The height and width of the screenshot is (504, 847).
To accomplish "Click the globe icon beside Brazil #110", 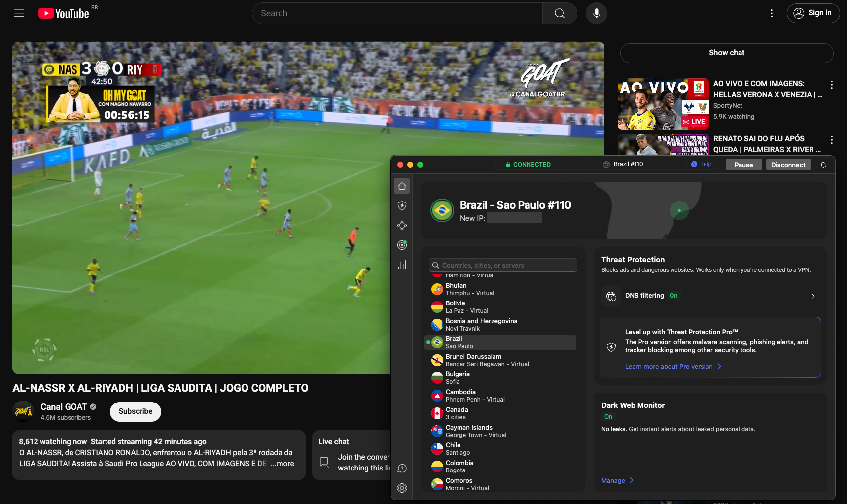I will tap(606, 165).
